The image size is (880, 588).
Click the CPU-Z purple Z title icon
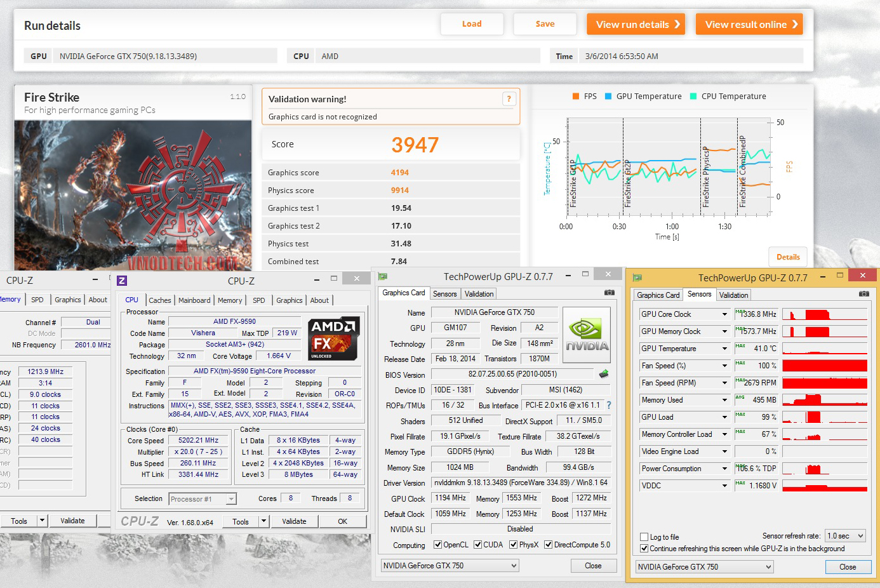122,281
